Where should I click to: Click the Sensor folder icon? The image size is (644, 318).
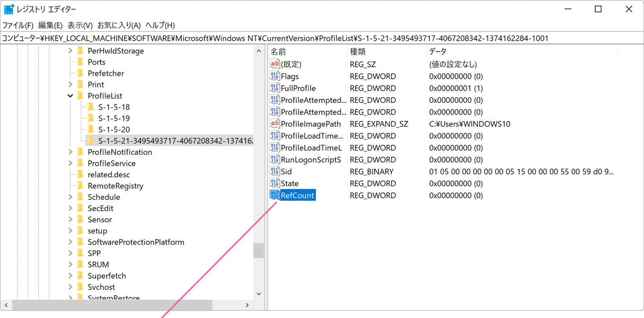(80, 220)
